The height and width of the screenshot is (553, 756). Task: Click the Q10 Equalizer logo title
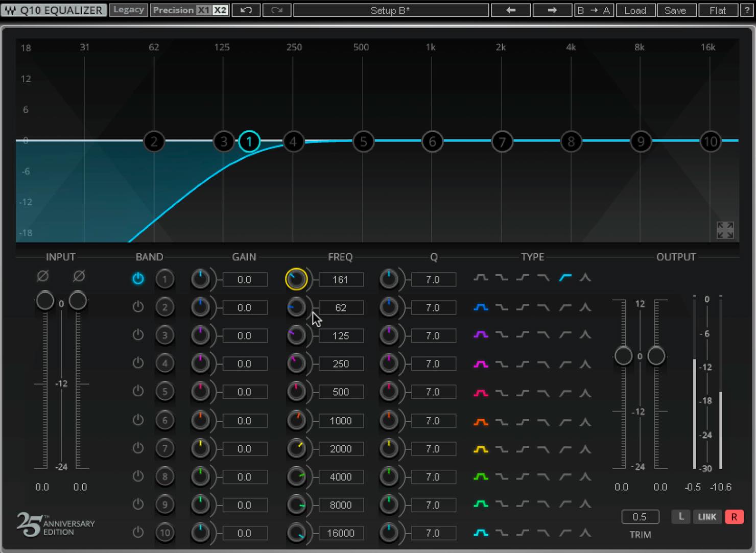(54, 10)
